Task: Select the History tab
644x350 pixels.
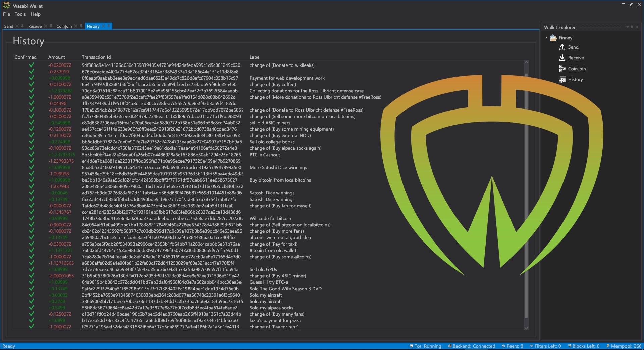Action: click(93, 26)
